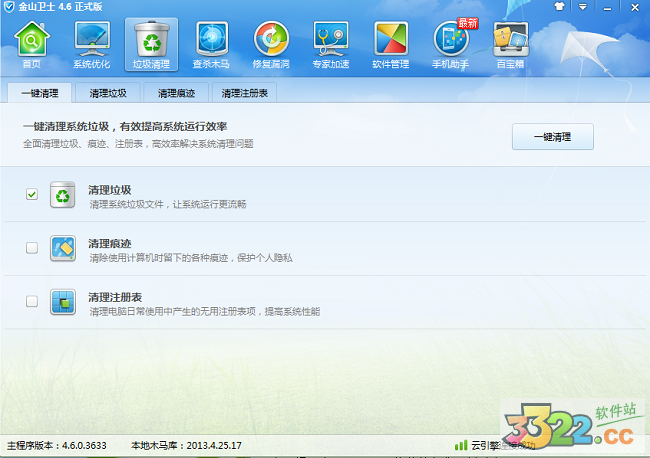Open 软件管理 software manager
The image size is (650, 458).
(390, 45)
